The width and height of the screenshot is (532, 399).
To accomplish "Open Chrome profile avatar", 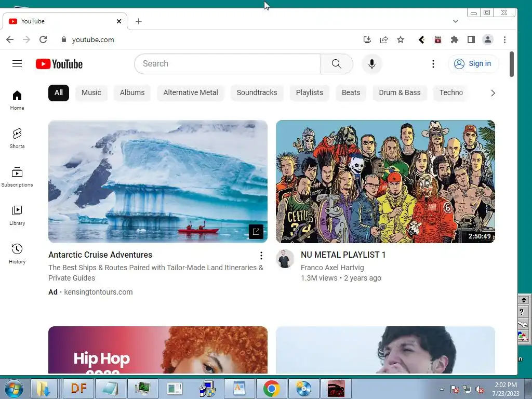I will [x=488, y=39].
